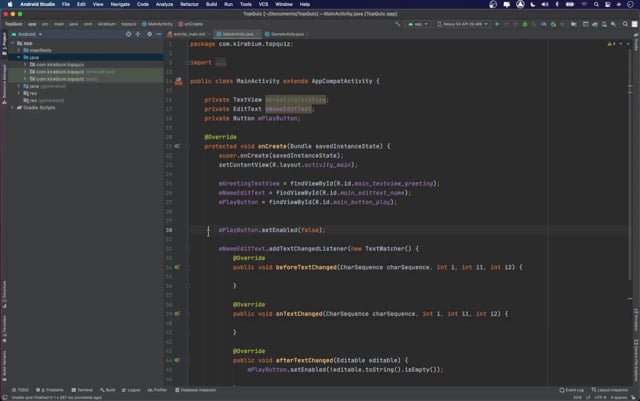This screenshot has height=401, width=640.
Task: Click the gutter icon beside class MainActivity
Action: 179,81
